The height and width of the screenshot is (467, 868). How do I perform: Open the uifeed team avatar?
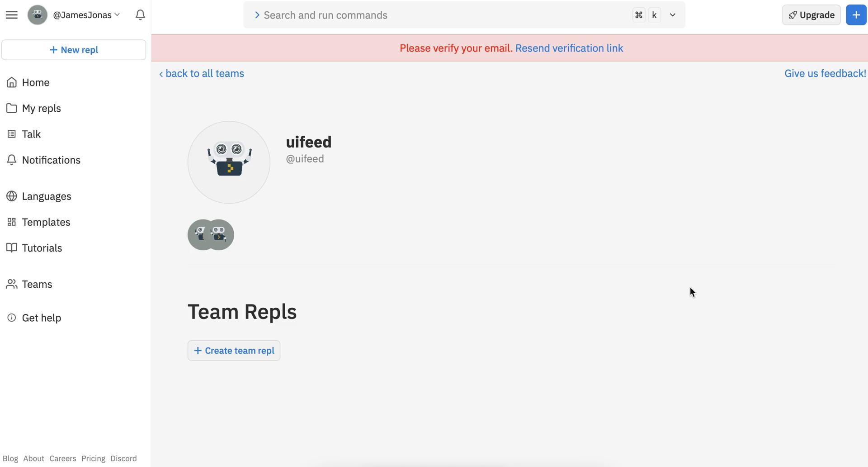228,162
